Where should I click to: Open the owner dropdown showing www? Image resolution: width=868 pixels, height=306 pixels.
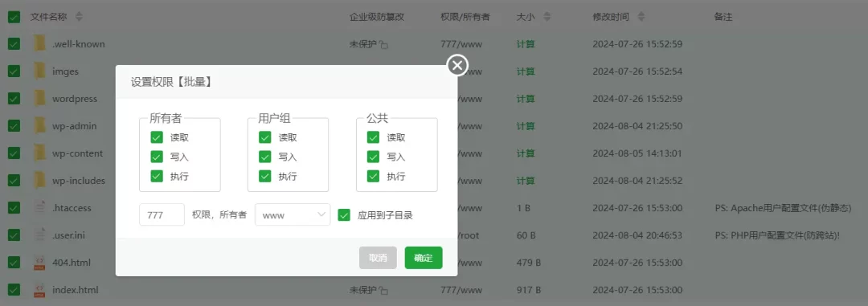coord(293,214)
